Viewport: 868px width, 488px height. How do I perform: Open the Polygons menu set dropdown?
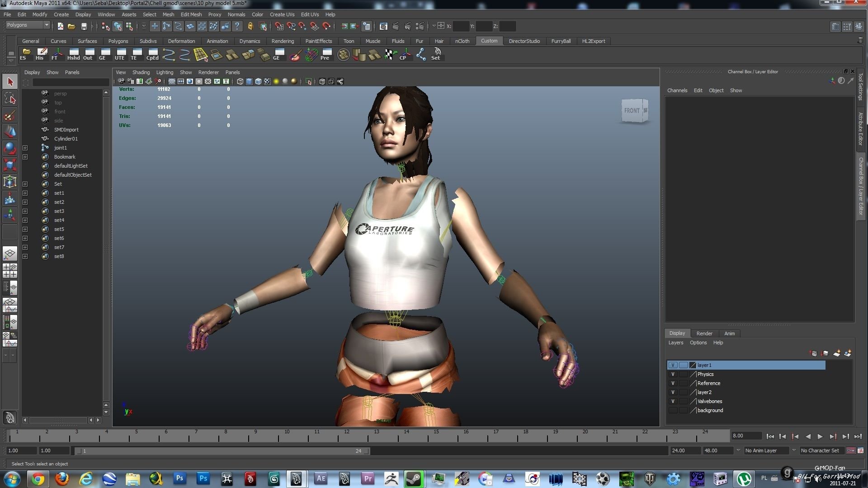coord(27,25)
